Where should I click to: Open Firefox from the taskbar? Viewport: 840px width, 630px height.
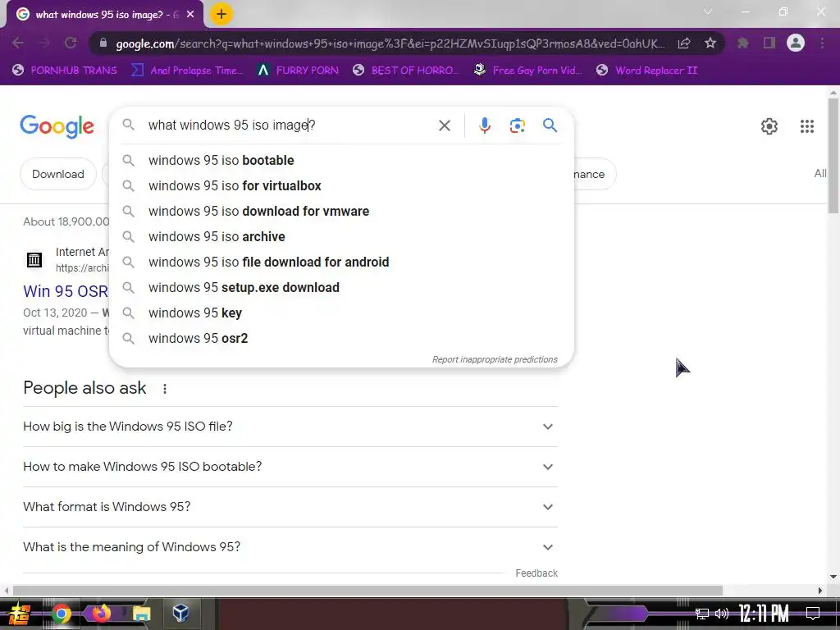click(x=101, y=614)
